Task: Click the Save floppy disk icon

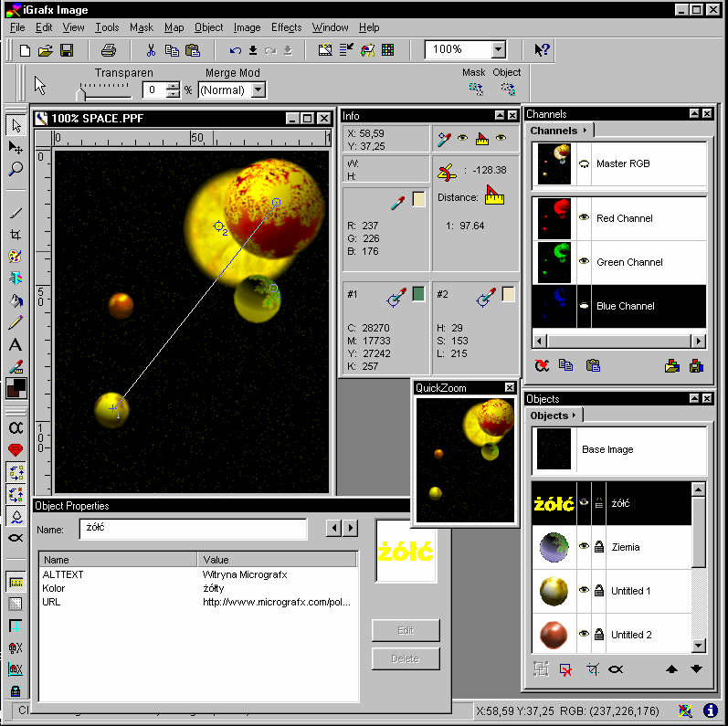Action: (67, 50)
